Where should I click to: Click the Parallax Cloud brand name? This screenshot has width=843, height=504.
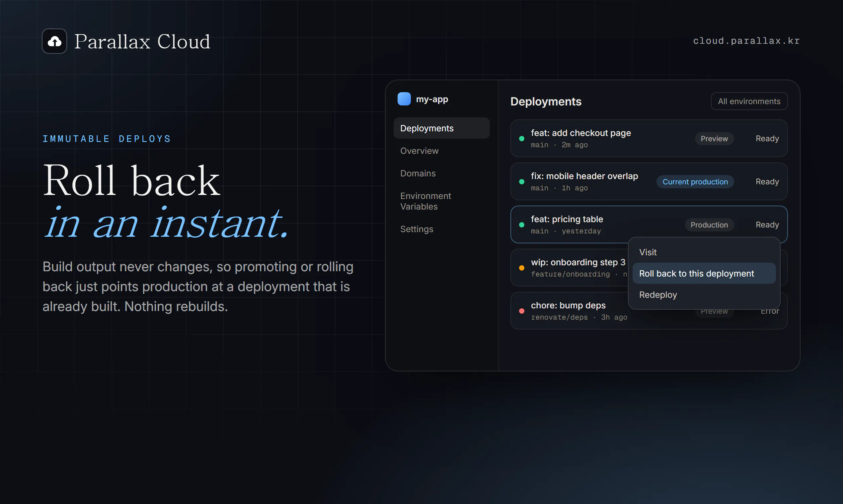coord(142,41)
